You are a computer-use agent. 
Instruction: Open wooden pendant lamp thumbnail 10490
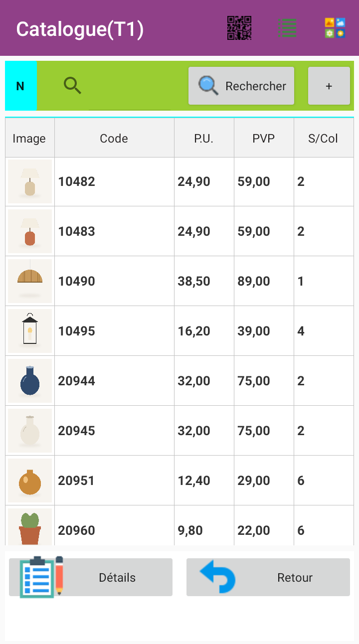[x=30, y=281]
